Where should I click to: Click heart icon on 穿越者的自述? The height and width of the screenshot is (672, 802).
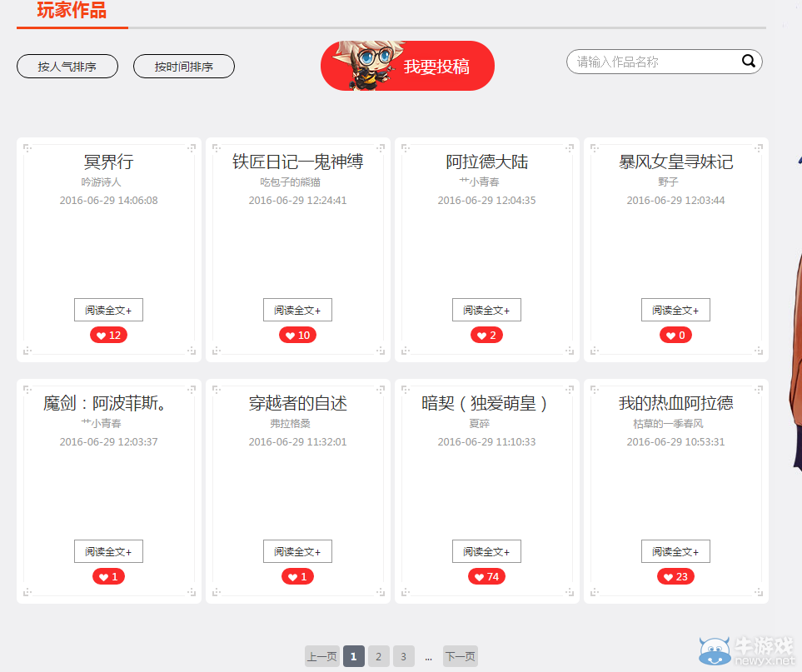click(297, 577)
